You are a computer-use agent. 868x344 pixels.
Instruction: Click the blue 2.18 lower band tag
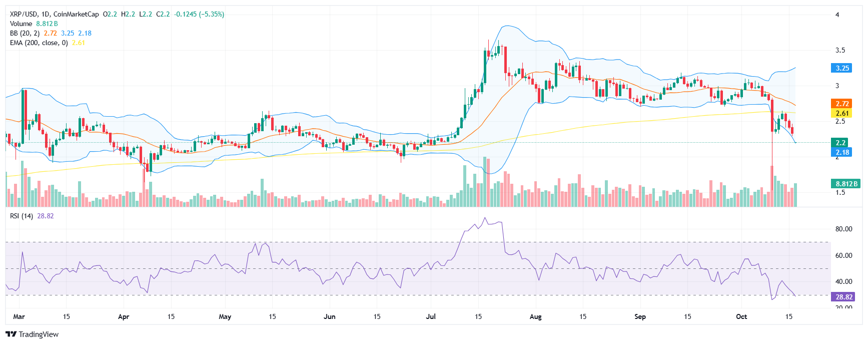(x=842, y=152)
